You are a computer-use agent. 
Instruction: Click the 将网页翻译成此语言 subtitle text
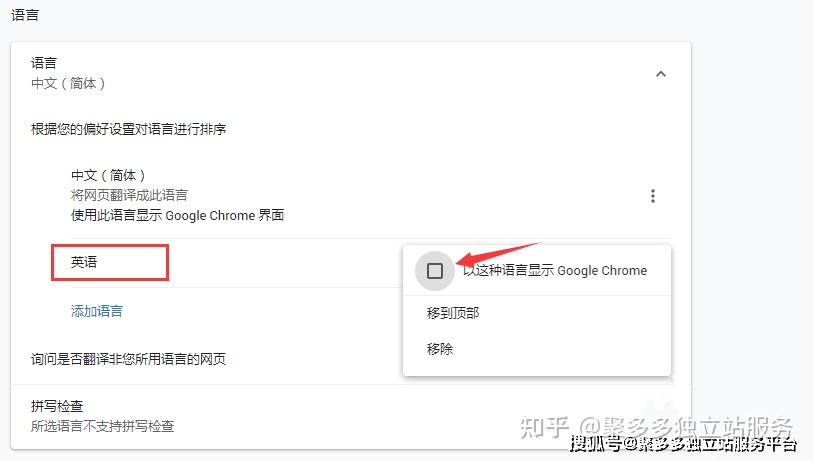tap(129, 195)
